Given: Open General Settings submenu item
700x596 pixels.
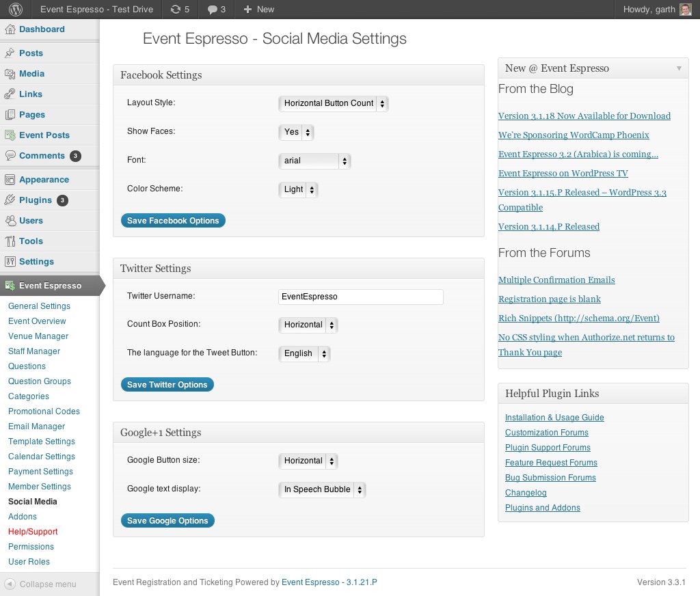Looking at the screenshot, I should click(39, 306).
